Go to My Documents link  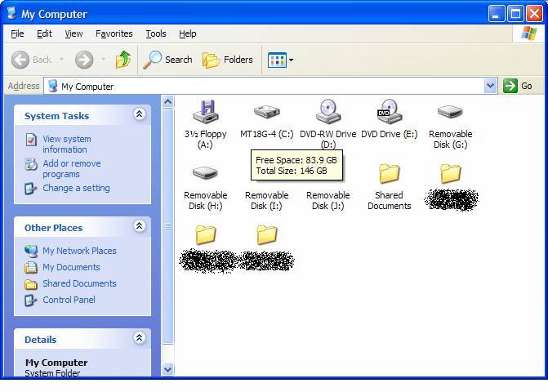click(71, 267)
